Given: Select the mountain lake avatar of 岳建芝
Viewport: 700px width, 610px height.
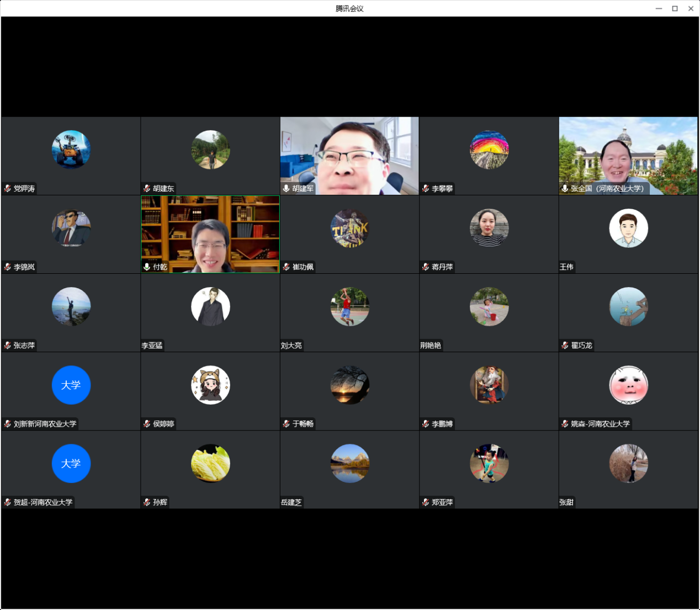Looking at the screenshot, I should [x=349, y=463].
